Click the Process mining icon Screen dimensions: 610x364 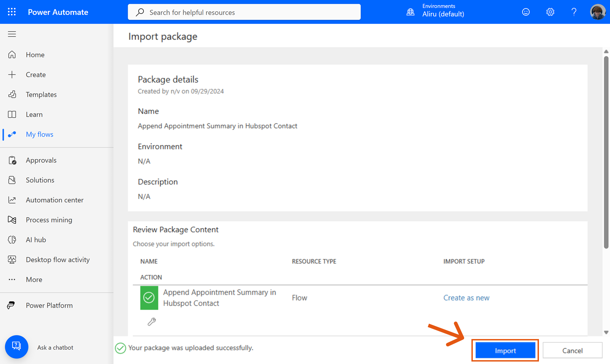[x=12, y=220]
